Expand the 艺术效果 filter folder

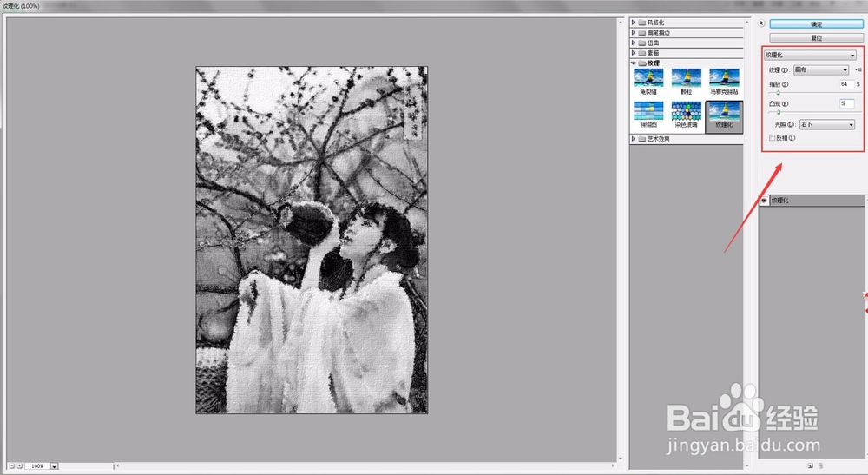[x=634, y=138]
